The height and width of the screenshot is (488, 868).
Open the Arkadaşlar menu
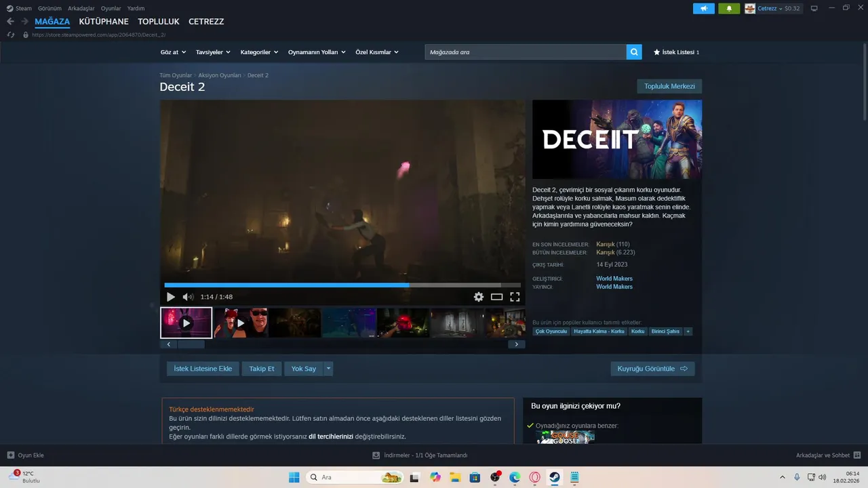click(x=81, y=9)
